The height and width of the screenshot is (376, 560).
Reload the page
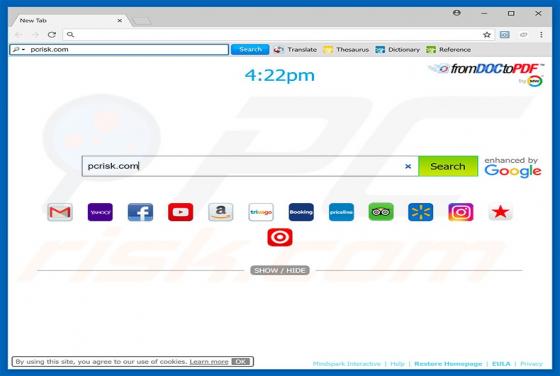pyautogui.click(x=52, y=35)
